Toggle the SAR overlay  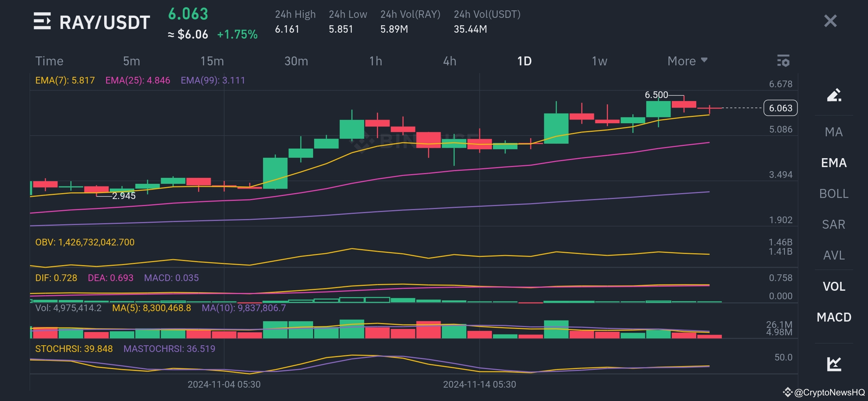click(x=834, y=224)
